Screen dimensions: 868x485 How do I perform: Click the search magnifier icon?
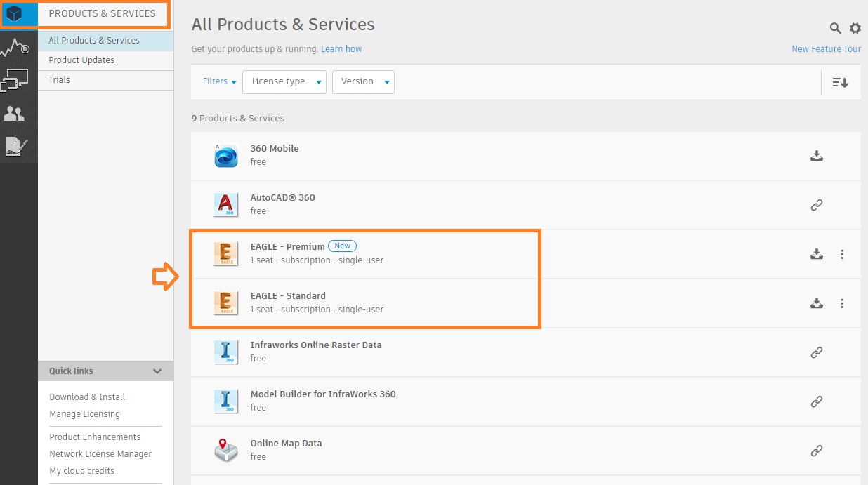pos(835,28)
